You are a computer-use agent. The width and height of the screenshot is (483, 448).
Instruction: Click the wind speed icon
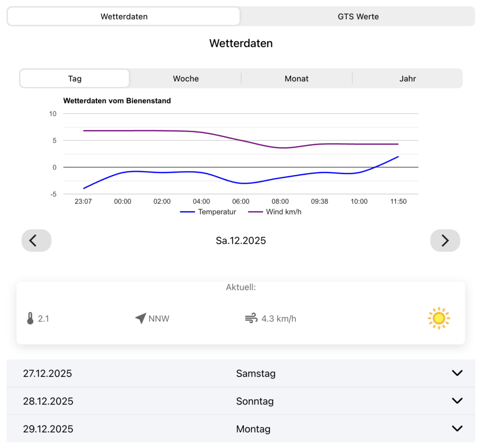click(x=251, y=319)
